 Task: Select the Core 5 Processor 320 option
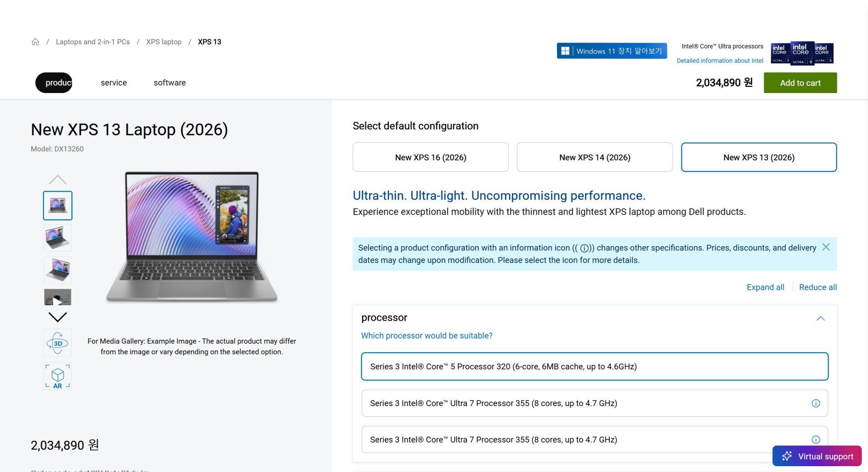tap(594, 366)
